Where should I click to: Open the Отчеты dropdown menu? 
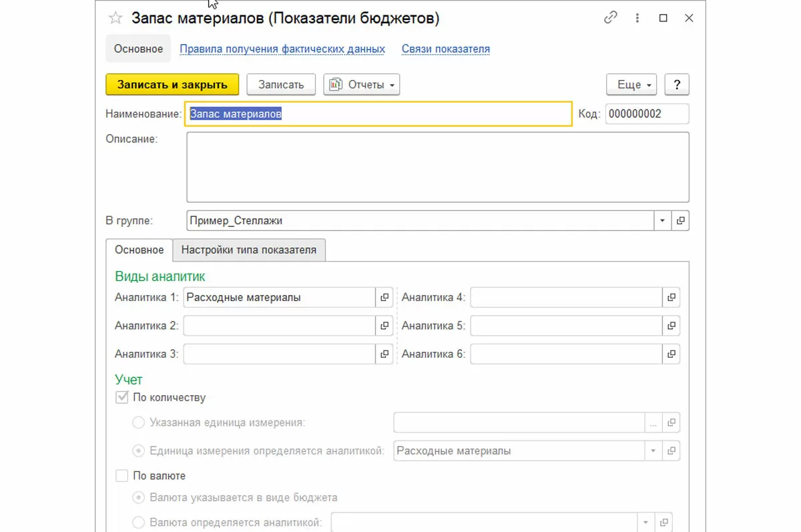(x=362, y=85)
